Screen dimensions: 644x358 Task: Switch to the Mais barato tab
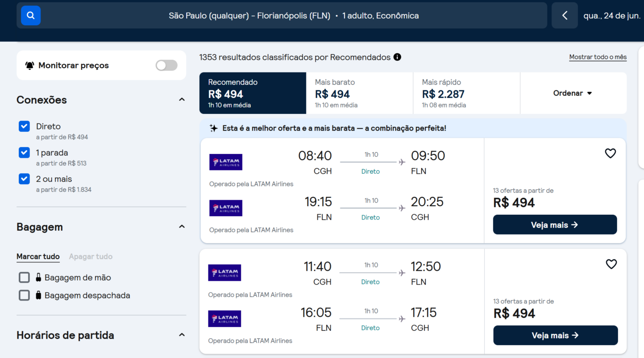click(x=359, y=93)
